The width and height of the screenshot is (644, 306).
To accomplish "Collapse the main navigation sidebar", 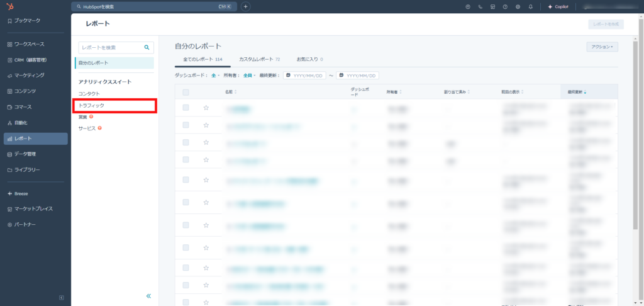I will coord(62,297).
